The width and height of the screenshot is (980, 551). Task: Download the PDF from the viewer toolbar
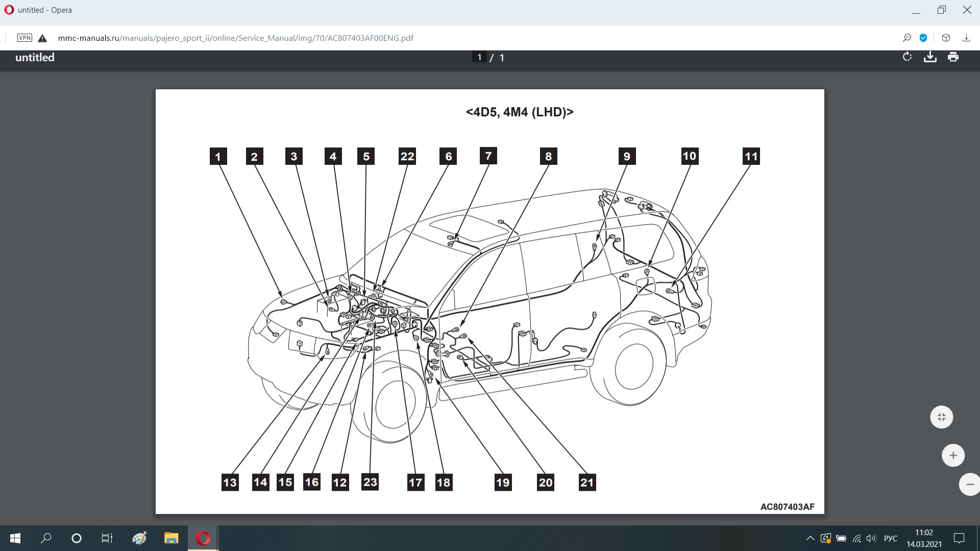pos(930,57)
